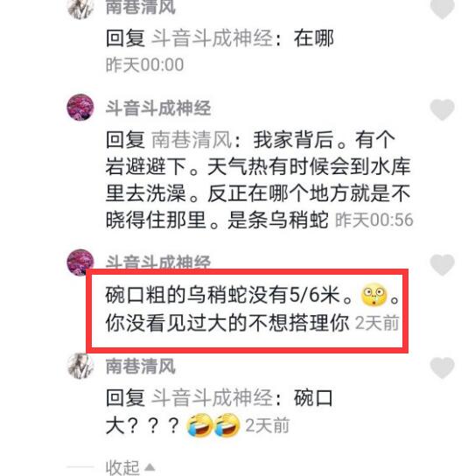Collapse replies with the 收起 arrow
Image resolution: width=468 pixels, height=476 pixels.
[x=150, y=467]
